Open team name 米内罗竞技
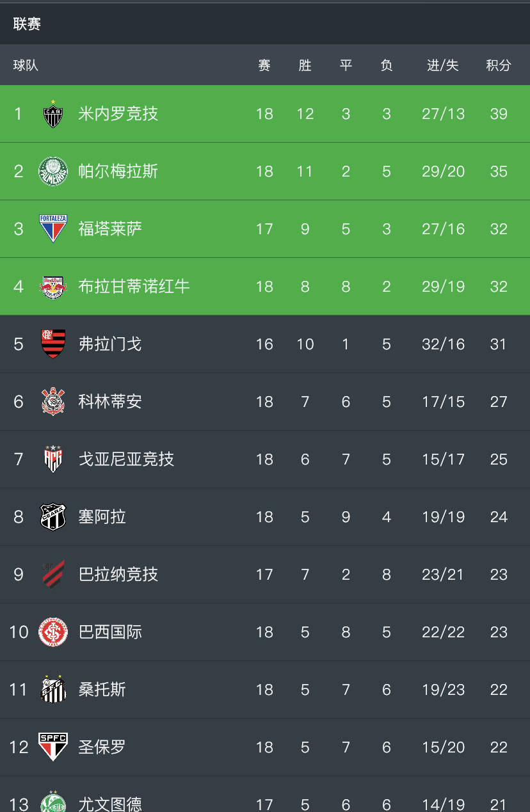The width and height of the screenshot is (530, 812). pyautogui.click(x=118, y=114)
